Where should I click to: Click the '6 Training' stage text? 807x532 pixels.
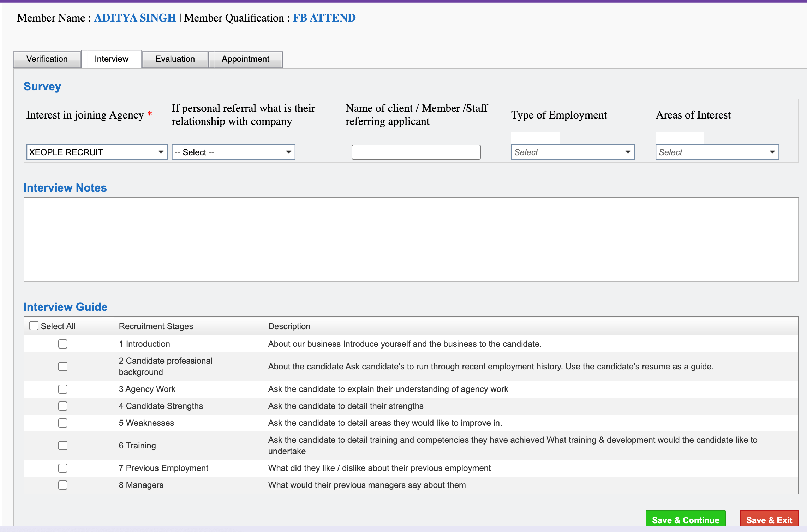pyautogui.click(x=137, y=446)
